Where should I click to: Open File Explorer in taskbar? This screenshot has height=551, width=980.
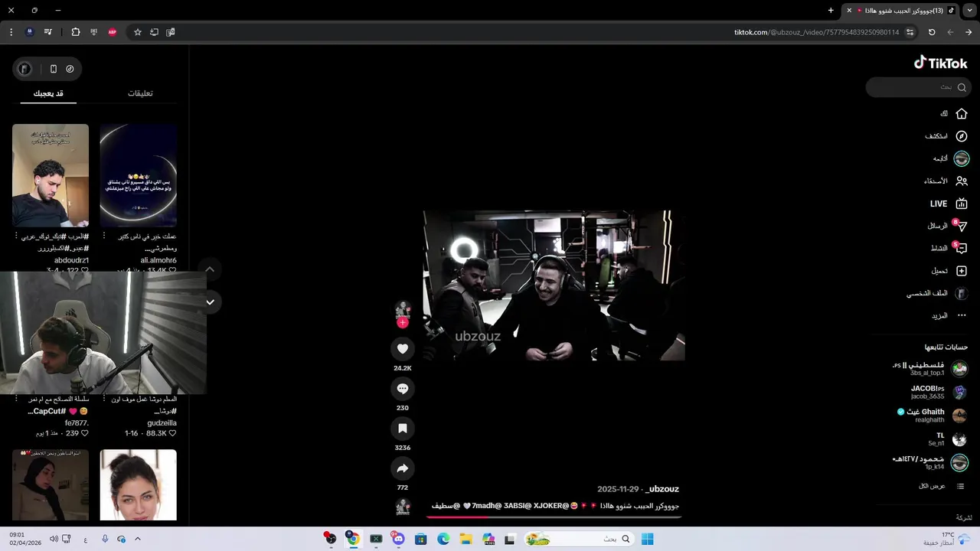pyautogui.click(x=465, y=539)
